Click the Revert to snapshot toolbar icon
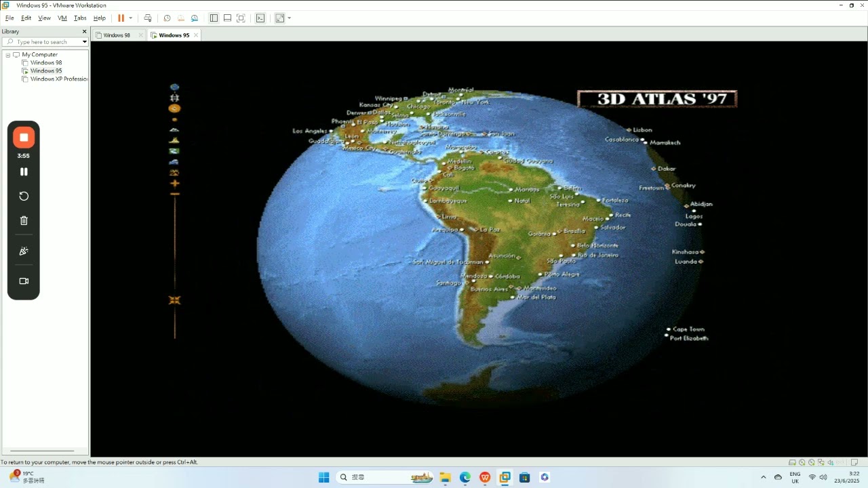This screenshot has width=868, height=488. pos(180,18)
